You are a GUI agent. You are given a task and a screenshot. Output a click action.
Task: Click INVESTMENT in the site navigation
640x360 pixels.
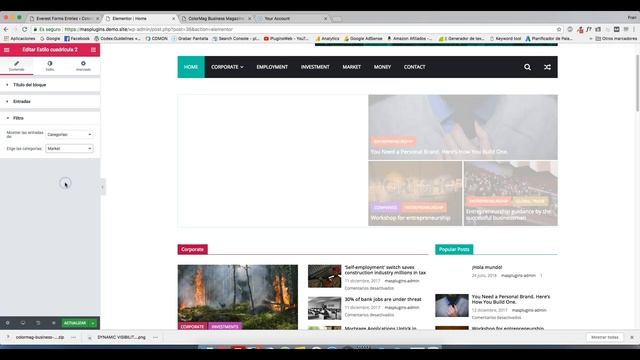point(315,67)
